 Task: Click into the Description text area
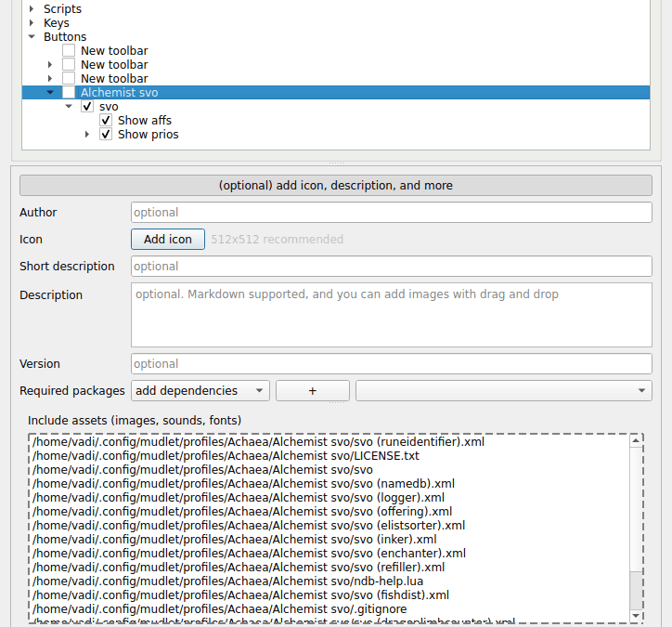[392, 315]
